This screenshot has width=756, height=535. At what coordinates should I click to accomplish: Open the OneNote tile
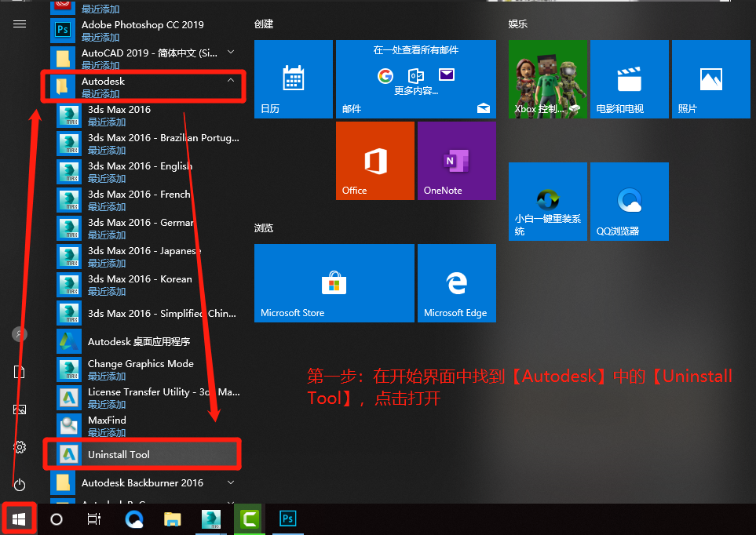(x=457, y=161)
